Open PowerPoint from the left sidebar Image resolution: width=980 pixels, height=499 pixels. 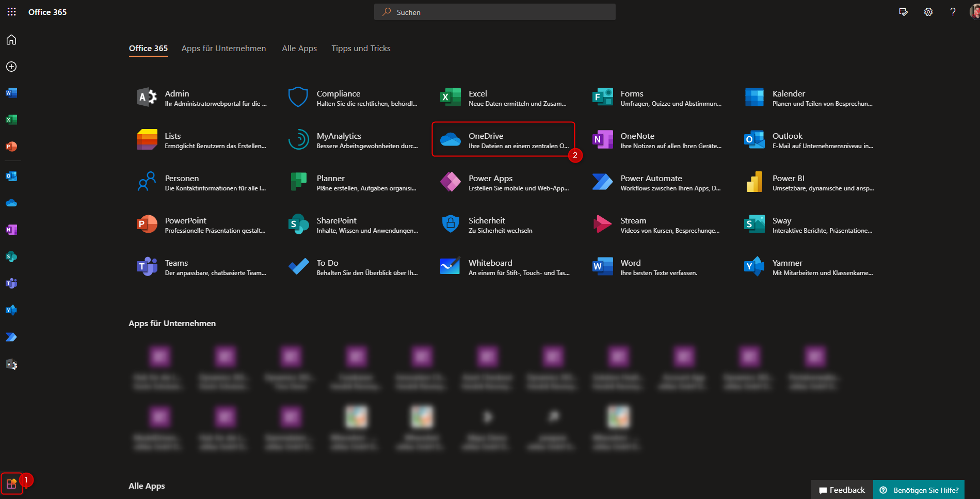(x=11, y=147)
